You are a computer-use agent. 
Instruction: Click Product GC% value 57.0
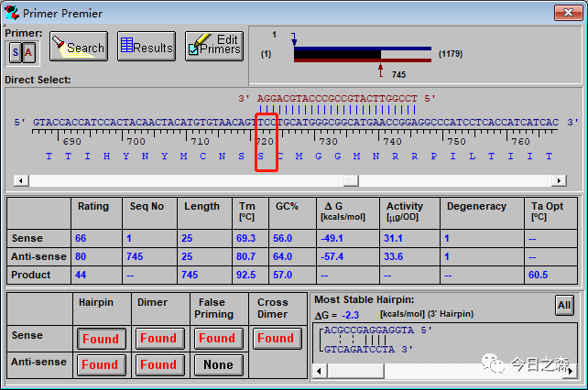[x=282, y=275]
